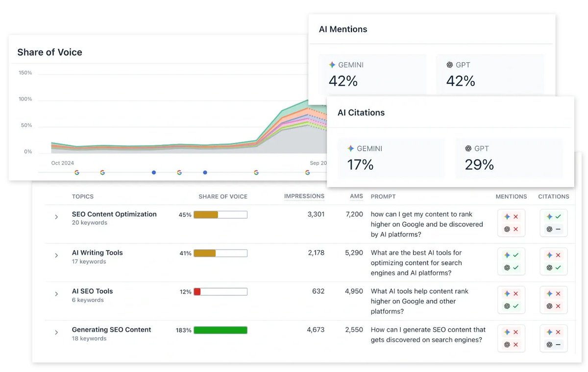This screenshot has height=372, width=588.
Task: Click the Prompt column header
Action: [383, 197]
